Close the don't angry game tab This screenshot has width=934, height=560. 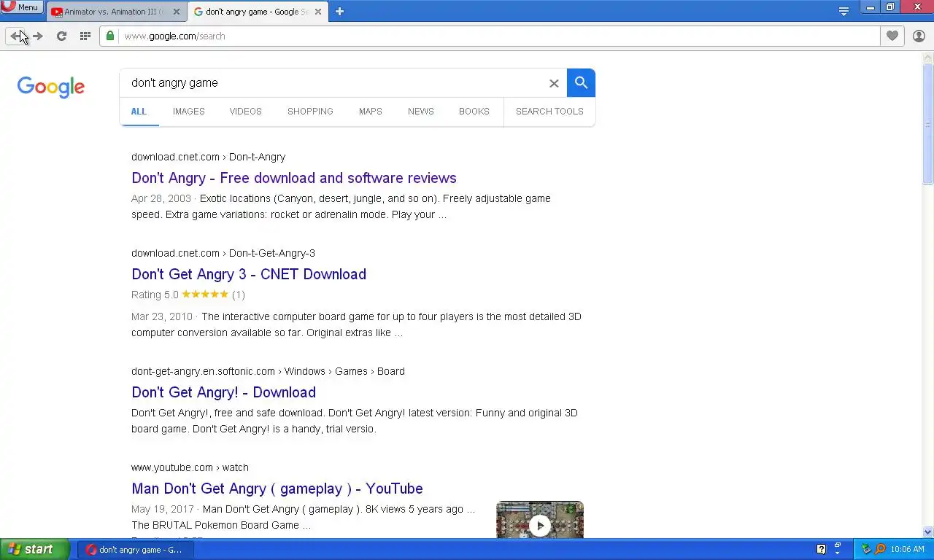point(317,12)
